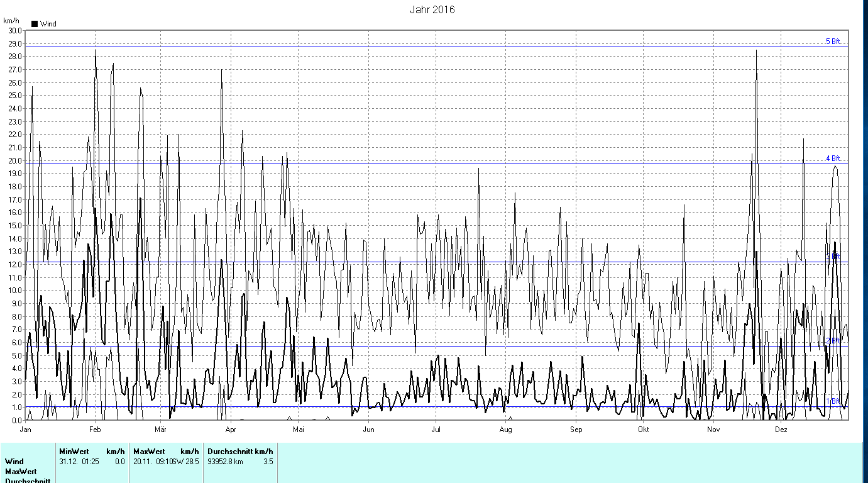
Task: Click the "2 Bft" reference line label
Action: tap(833, 341)
